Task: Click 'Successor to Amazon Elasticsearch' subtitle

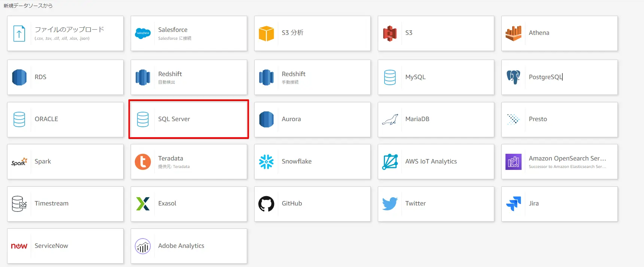Action: pyautogui.click(x=568, y=166)
